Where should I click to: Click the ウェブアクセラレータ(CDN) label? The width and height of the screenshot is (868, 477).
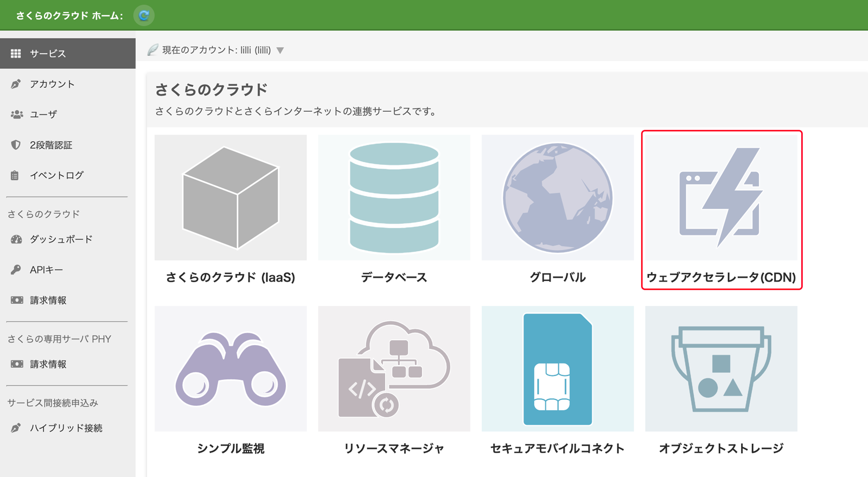coord(722,277)
